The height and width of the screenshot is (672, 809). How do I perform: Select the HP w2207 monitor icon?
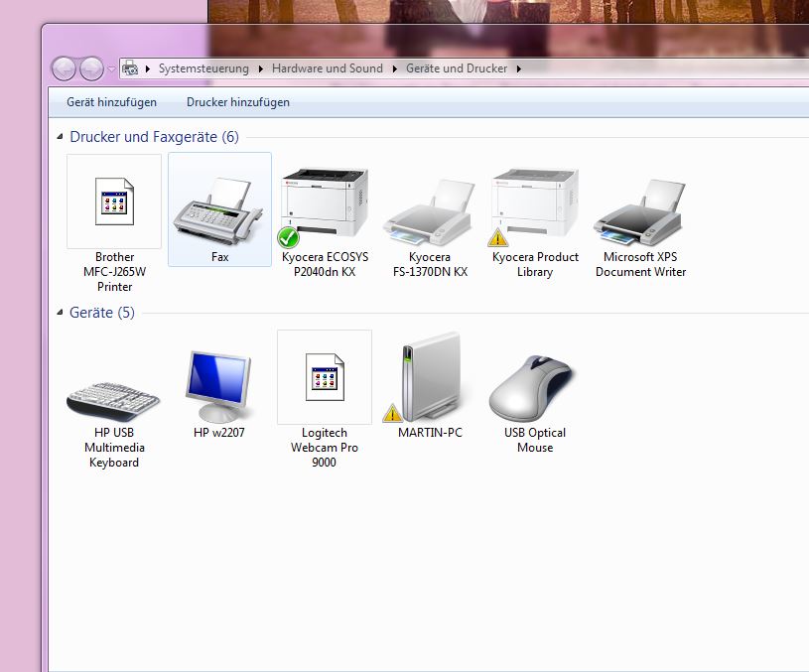[219, 386]
